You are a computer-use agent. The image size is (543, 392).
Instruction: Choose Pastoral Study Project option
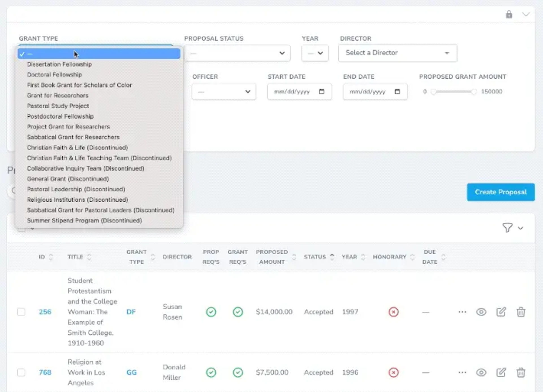click(x=58, y=106)
